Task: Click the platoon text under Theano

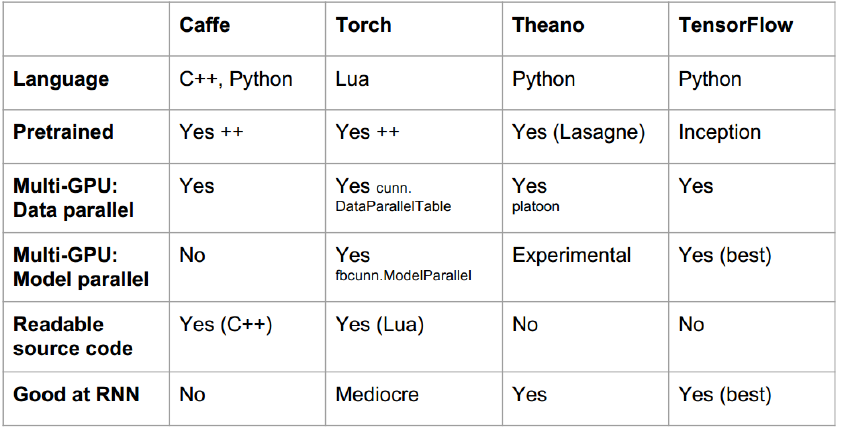Action: pyautogui.click(x=536, y=206)
